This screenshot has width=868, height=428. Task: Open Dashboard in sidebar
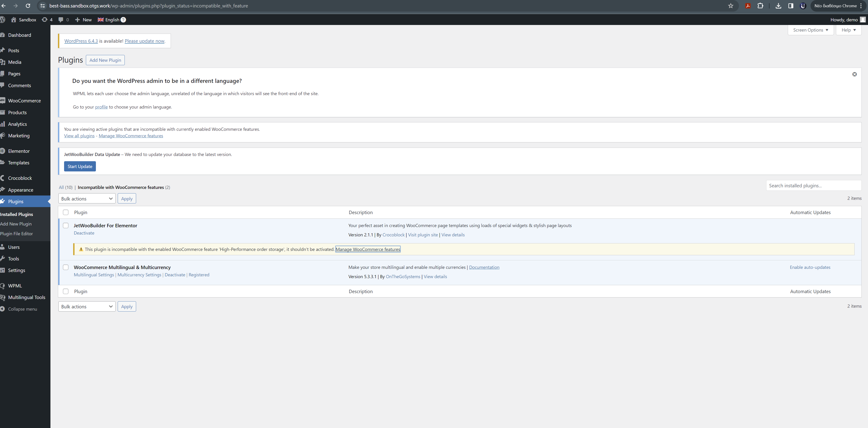(x=20, y=35)
